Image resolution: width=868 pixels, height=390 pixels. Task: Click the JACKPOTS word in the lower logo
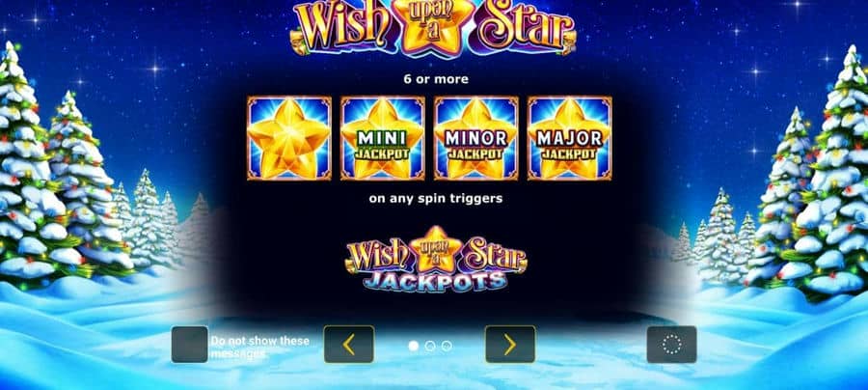point(435,280)
